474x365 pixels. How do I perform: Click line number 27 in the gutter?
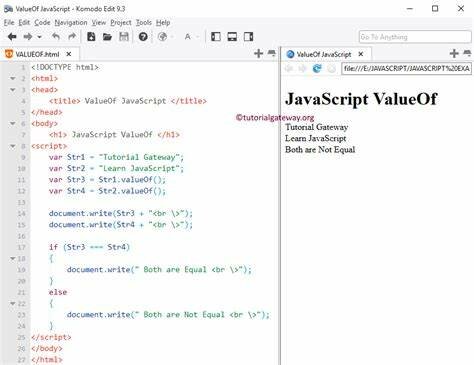(22, 360)
